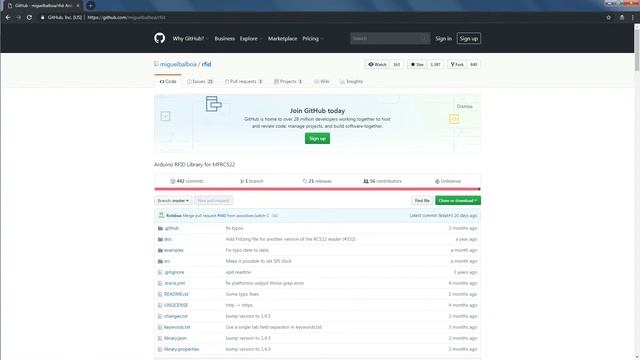
Task: Click the red language bar
Action: [317, 189]
